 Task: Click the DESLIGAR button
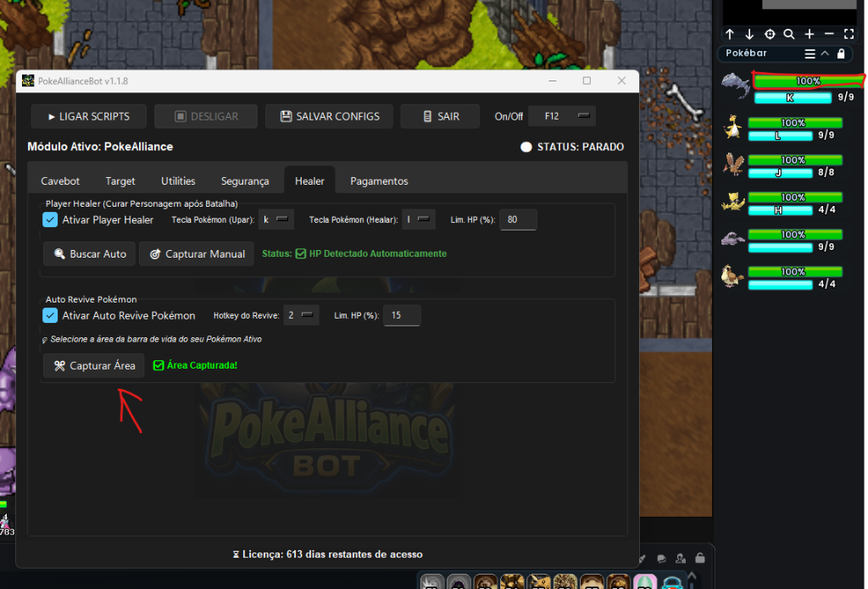tap(206, 116)
